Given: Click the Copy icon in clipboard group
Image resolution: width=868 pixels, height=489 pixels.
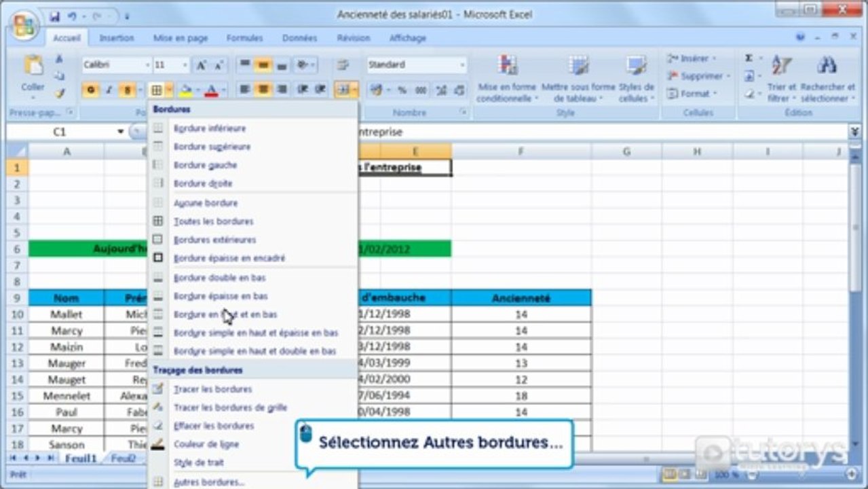Looking at the screenshot, I should [59, 75].
